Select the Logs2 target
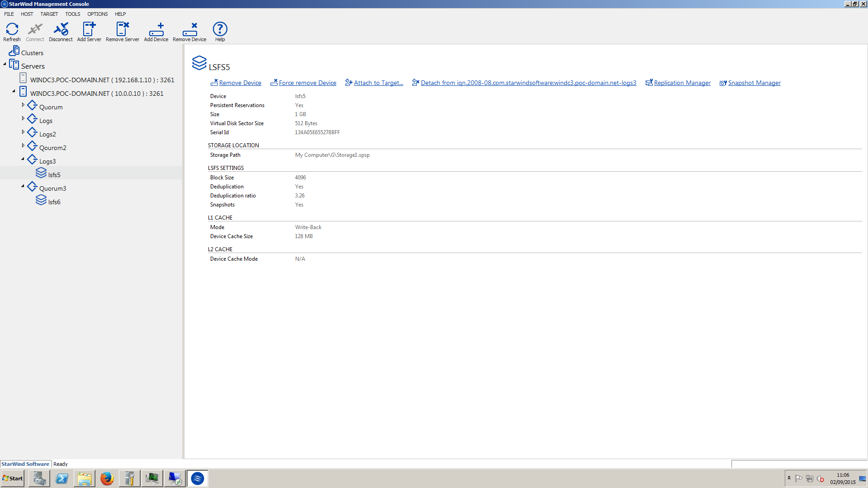Image resolution: width=868 pixels, height=488 pixels. point(47,134)
